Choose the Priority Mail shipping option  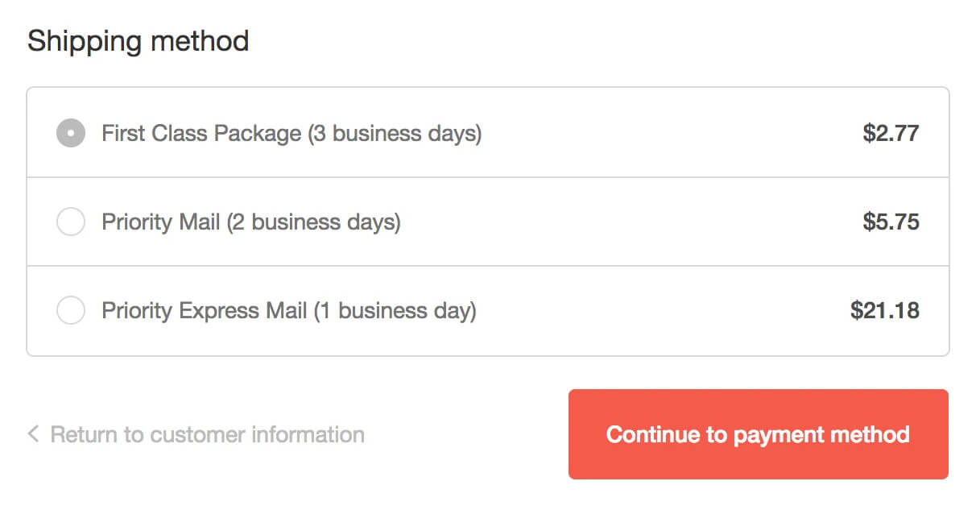coord(71,221)
